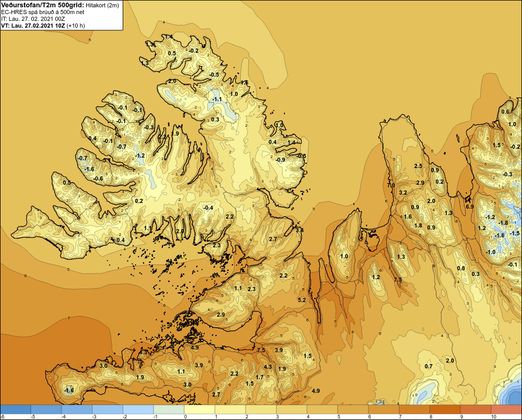Click the '3.4' temperature value on the coast
The height and width of the screenshot is (420, 522).
pos(300,230)
